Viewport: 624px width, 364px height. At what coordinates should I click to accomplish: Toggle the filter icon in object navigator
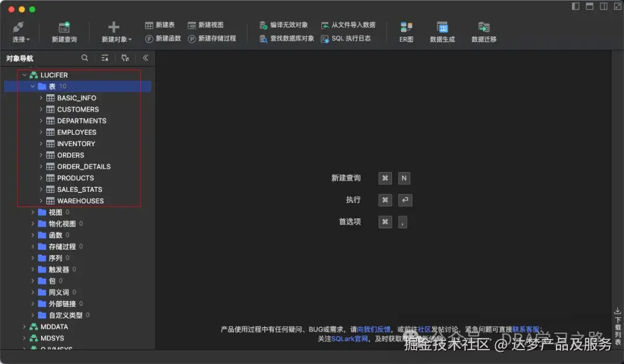pyautogui.click(x=105, y=58)
